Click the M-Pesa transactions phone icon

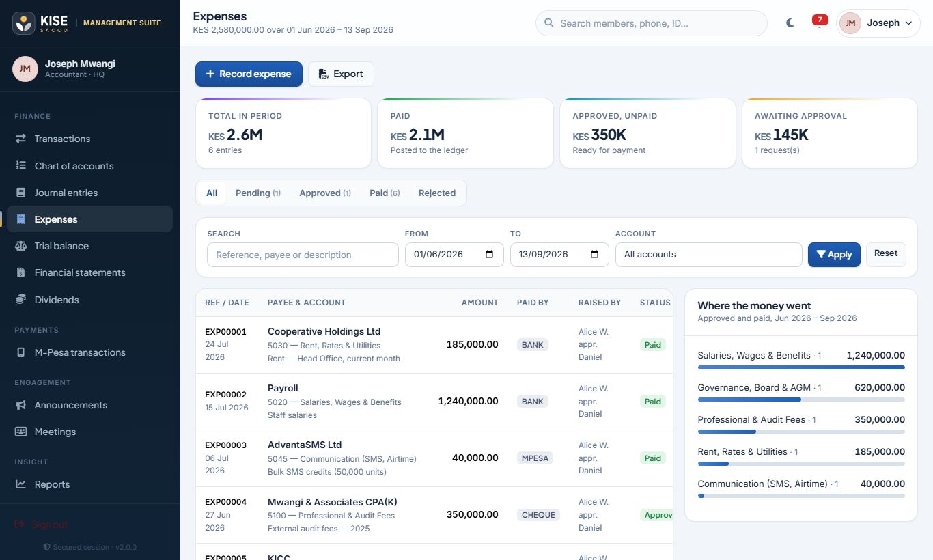[21, 352]
